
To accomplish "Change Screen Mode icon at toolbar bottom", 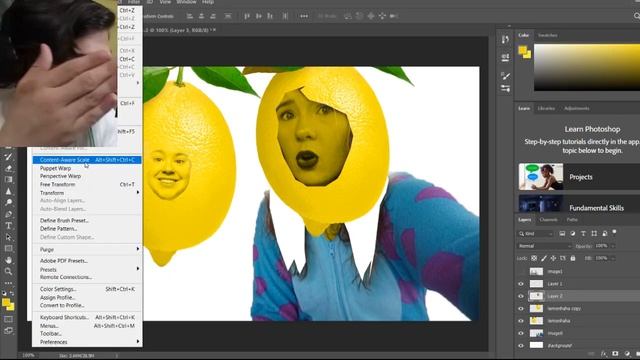I will coord(8,331).
